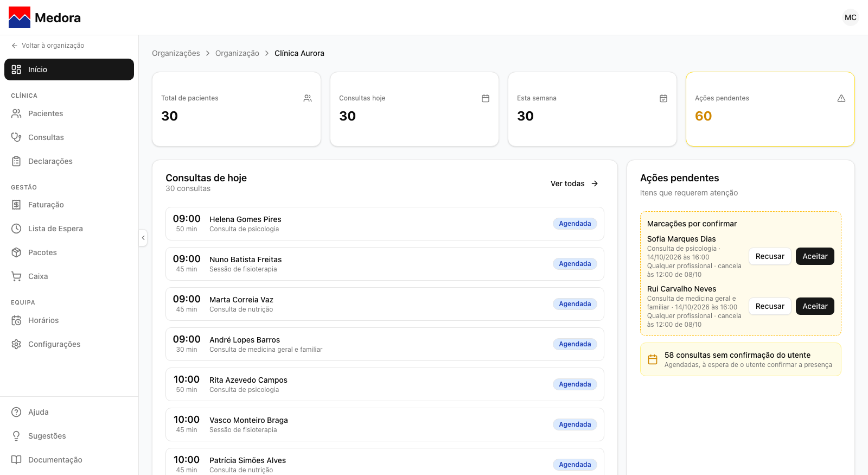Click the Configurações gear icon
Image resolution: width=868 pixels, height=475 pixels.
tap(16, 344)
